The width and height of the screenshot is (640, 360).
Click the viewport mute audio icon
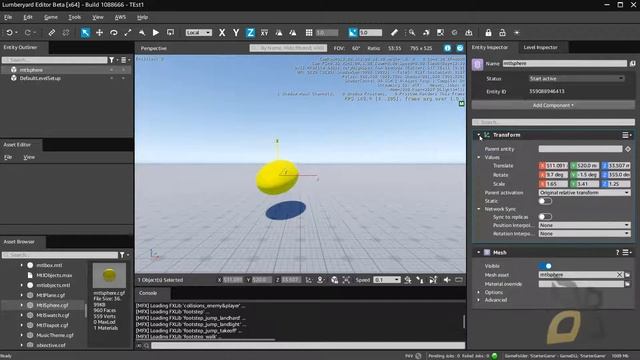(x=447, y=280)
